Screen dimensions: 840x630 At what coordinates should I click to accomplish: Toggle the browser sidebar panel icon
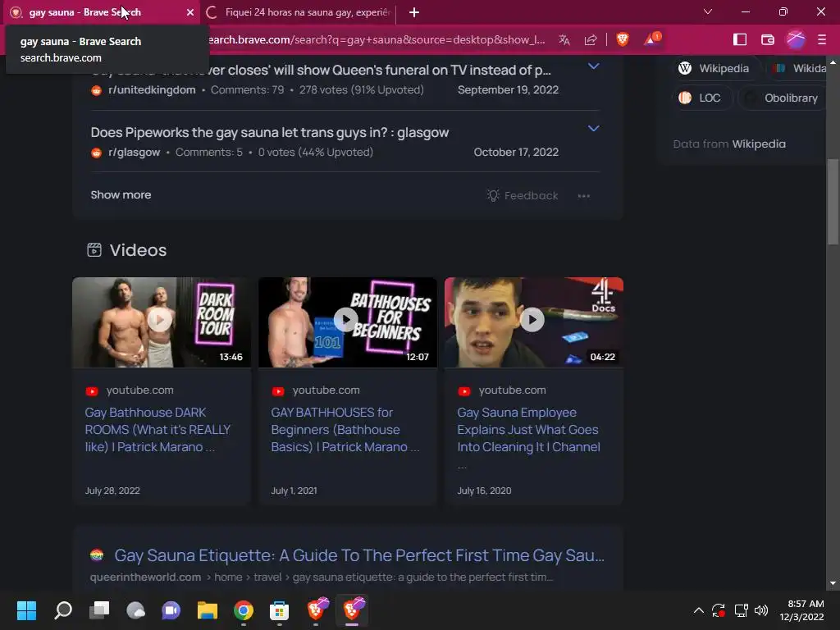740,39
